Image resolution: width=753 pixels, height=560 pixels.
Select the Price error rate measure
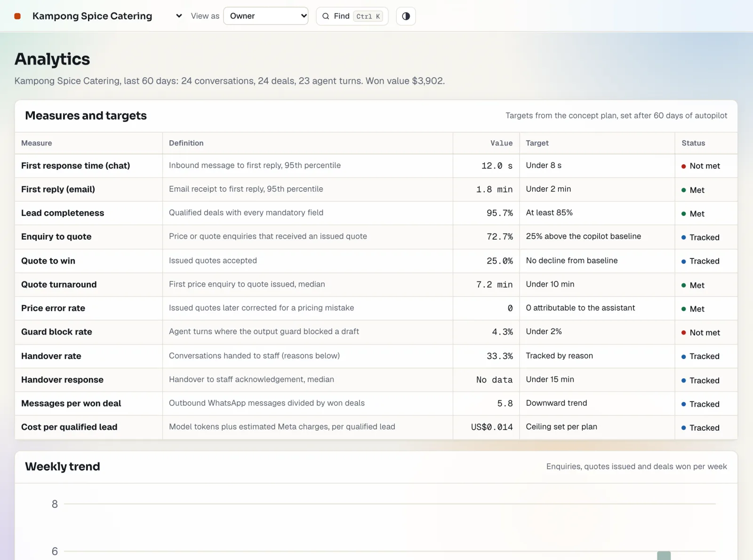pos(53,308)
